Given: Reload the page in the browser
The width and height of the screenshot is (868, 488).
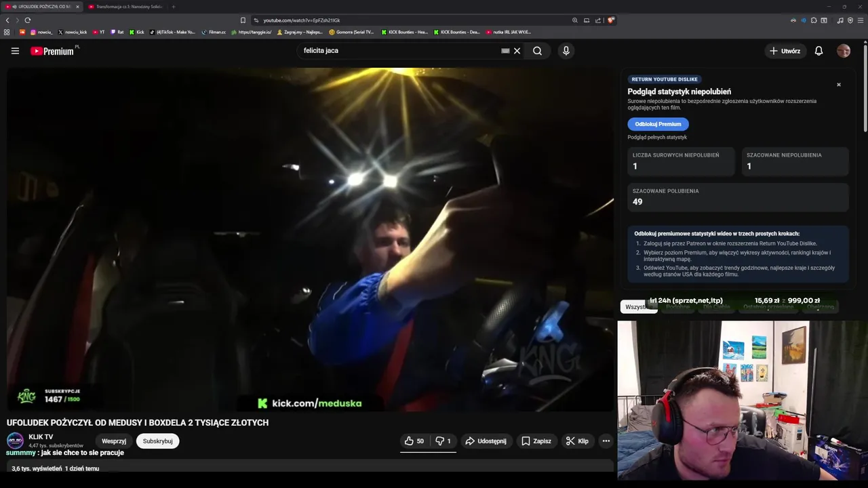Looking at the screenshot, I should pyautogui.click(x=28, y=20).
